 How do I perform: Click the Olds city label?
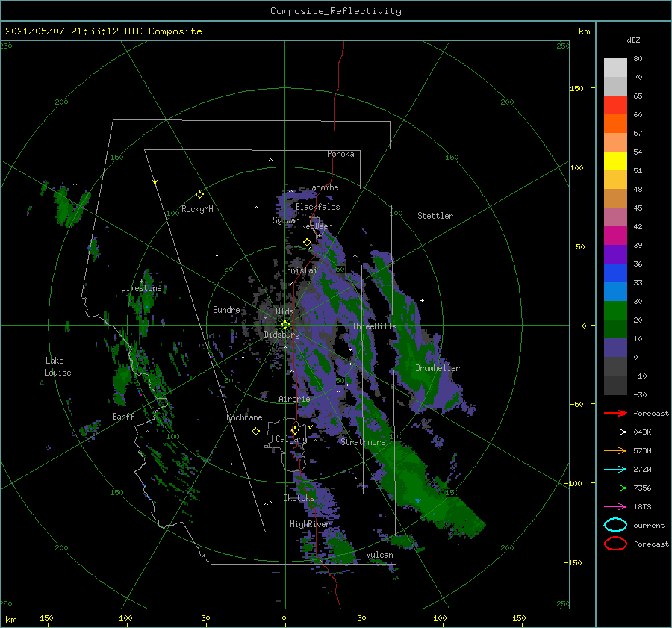click(284, 311)
